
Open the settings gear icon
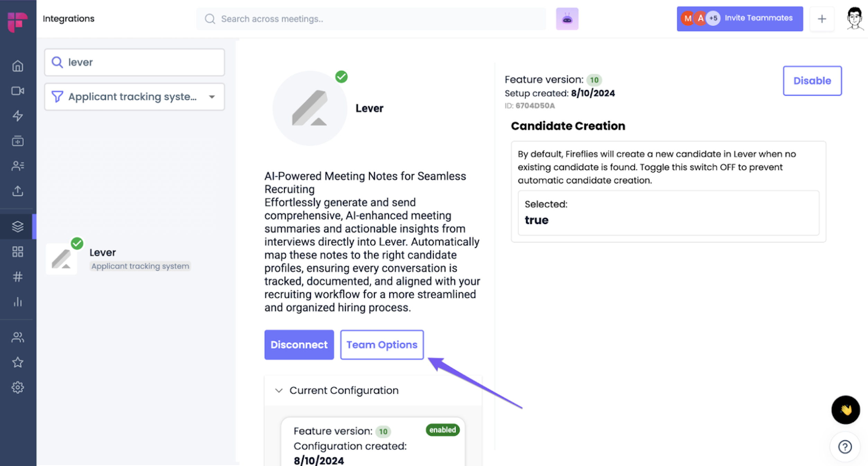[x=18, y=387]
